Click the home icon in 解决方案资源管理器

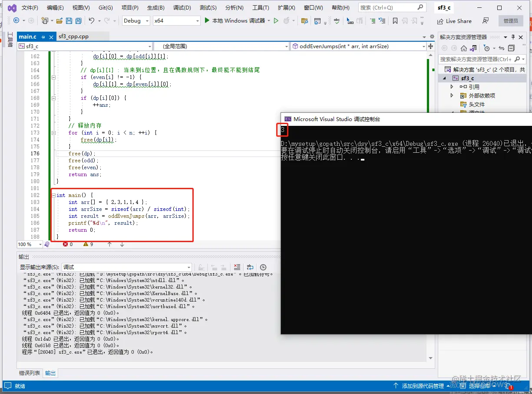[x=464, y=48]
